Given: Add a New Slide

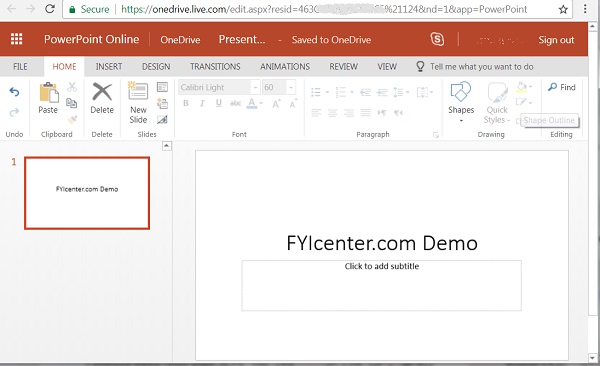Looking at the screenshot, I should (x=138, y=103).
